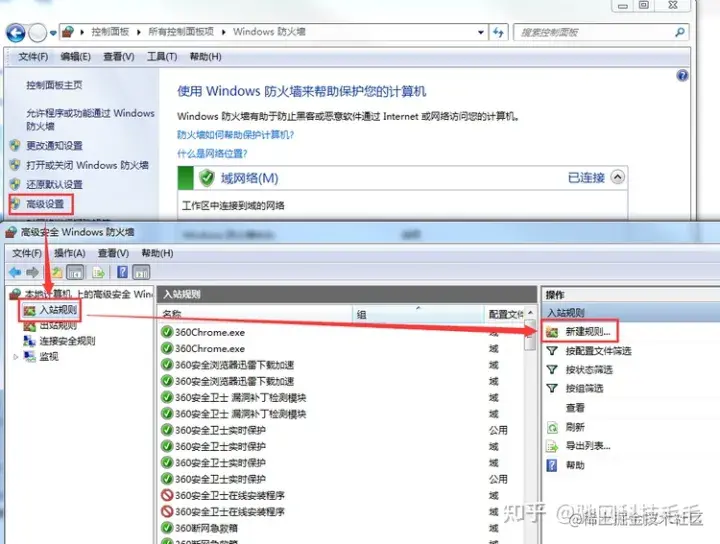The image size is (720, 544).
Task: Open 工具(T) menu
Action: [x=162, y=56]
